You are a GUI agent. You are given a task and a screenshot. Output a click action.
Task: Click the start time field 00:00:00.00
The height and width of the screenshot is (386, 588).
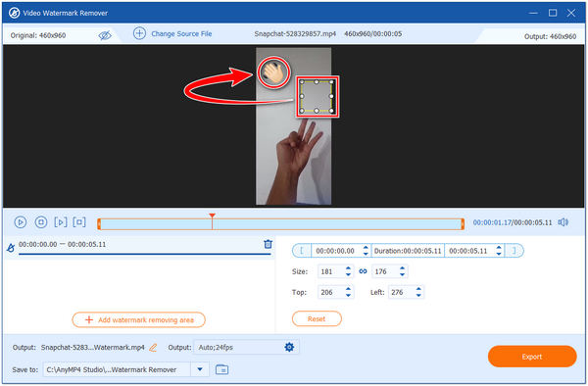pyautogui.click(x=335, y=251)
